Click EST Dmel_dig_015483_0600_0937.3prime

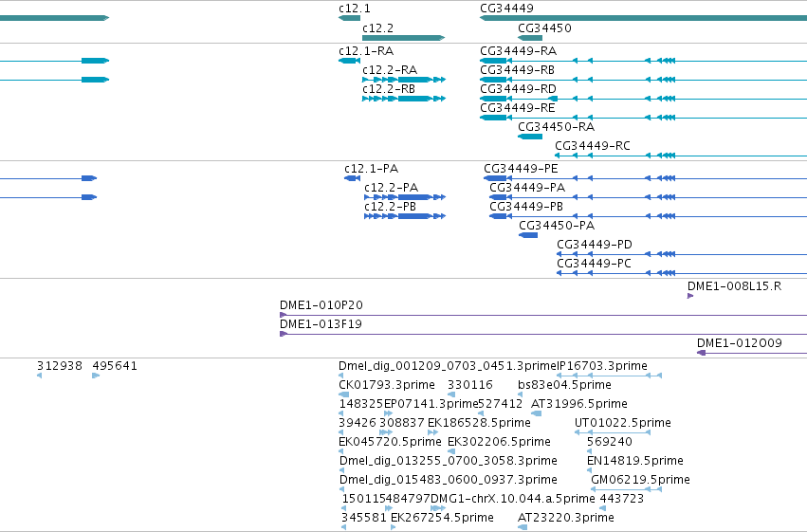[449, 480]
